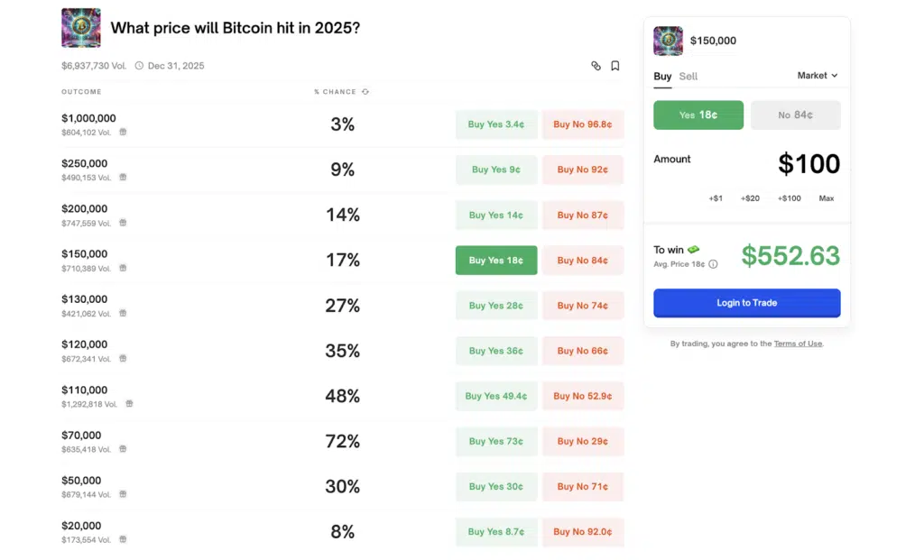
Task: Click the refresh icon beside % Chance
Action: pyautogui.click(x=365, y=92)
